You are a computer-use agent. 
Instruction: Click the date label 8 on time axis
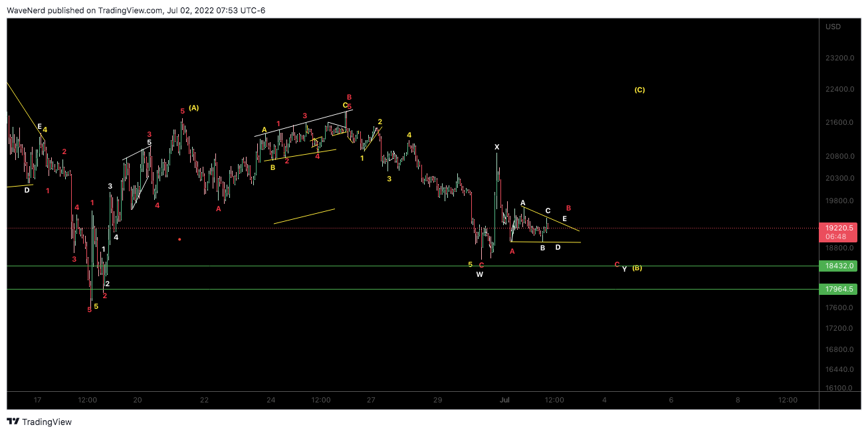(x=738, y=400)
